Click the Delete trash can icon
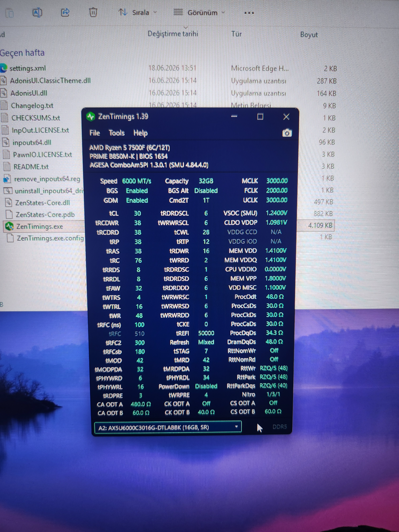Screen dimensions: 399x532 coord(93,12)
